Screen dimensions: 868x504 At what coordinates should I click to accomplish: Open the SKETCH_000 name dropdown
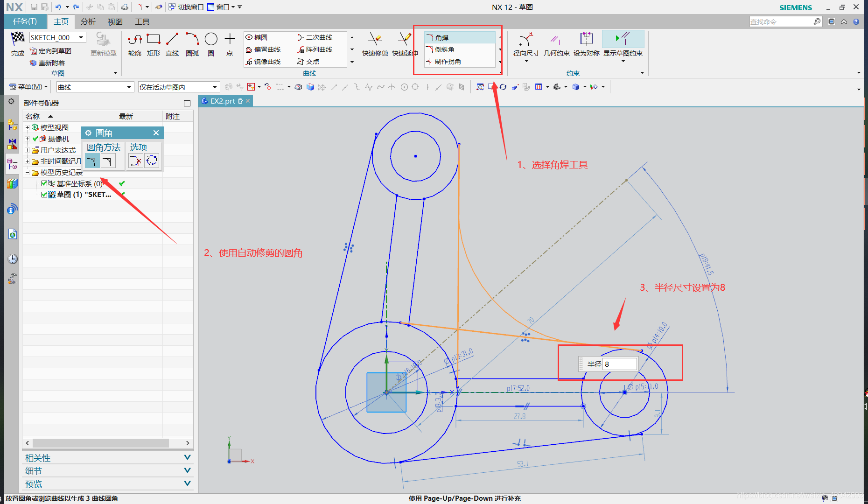81,37
